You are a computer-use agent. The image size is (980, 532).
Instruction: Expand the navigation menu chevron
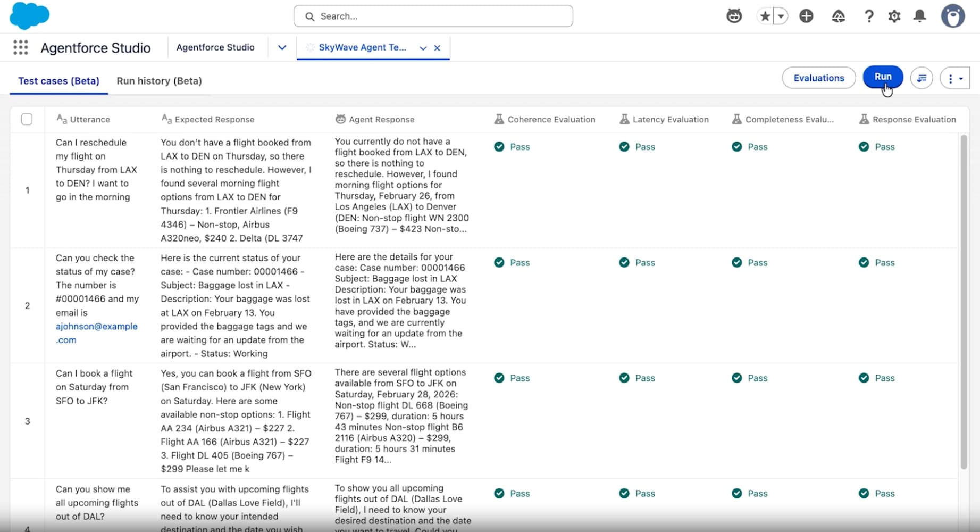282,47
